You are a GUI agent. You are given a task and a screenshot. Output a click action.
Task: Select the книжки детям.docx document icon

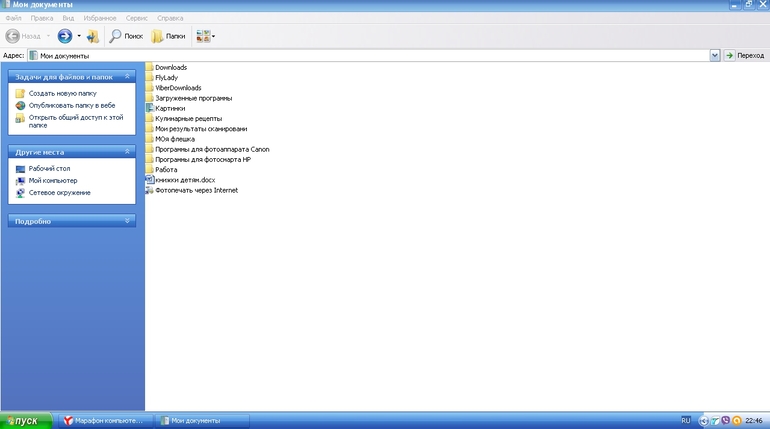[x=150, y=179]
